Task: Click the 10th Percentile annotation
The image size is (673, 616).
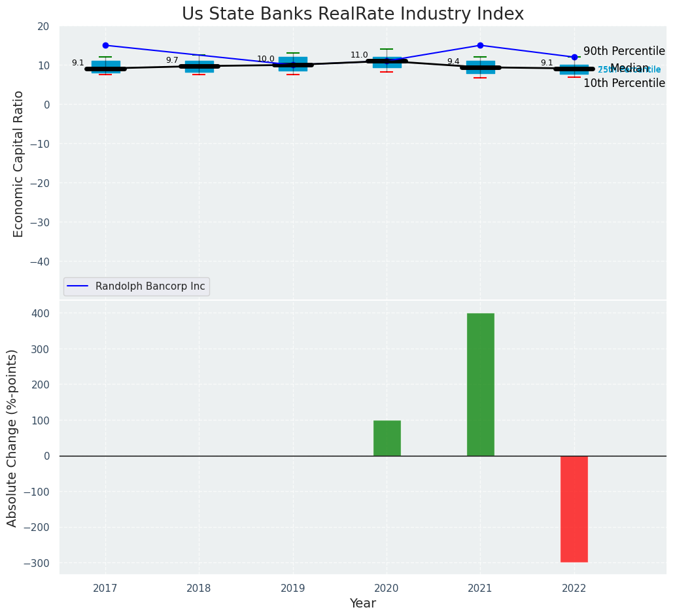Action: (623, 84)
